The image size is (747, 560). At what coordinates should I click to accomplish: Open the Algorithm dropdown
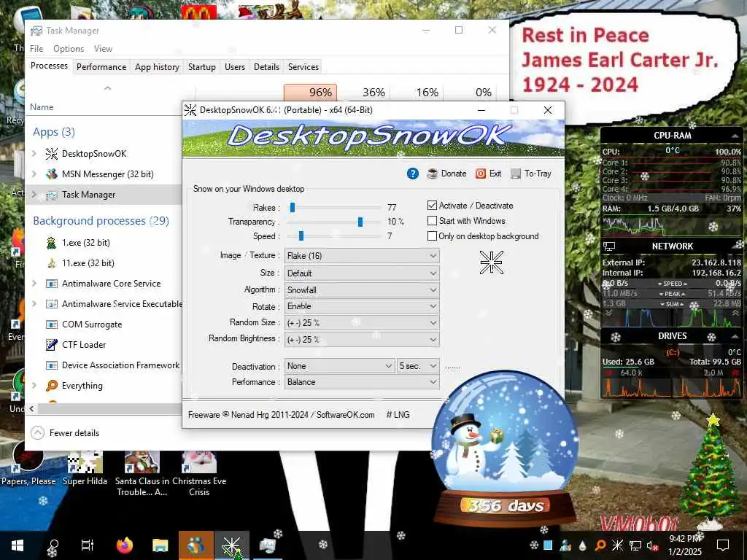[x=362, y=290]
